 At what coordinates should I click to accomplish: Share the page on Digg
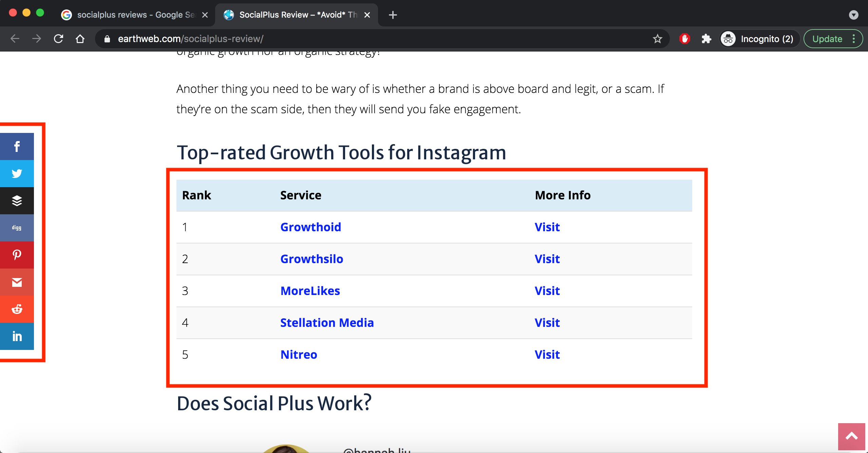(x=17, y=228)
